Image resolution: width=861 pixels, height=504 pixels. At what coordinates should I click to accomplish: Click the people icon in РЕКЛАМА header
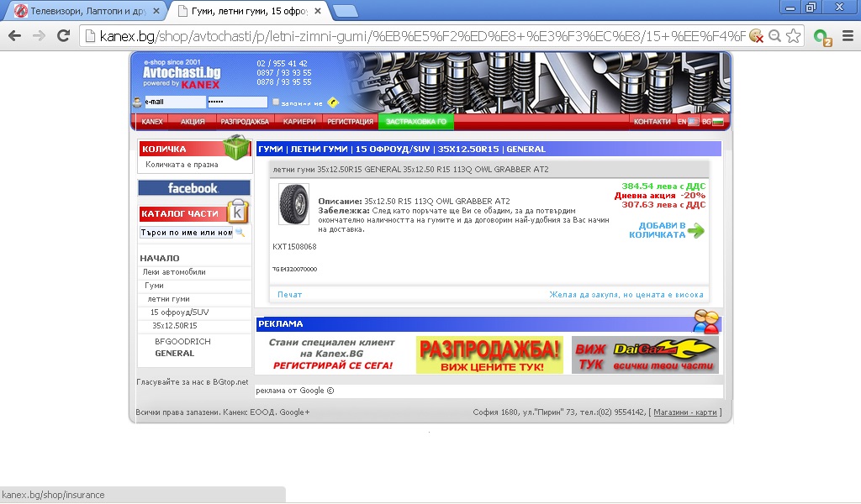706,322
